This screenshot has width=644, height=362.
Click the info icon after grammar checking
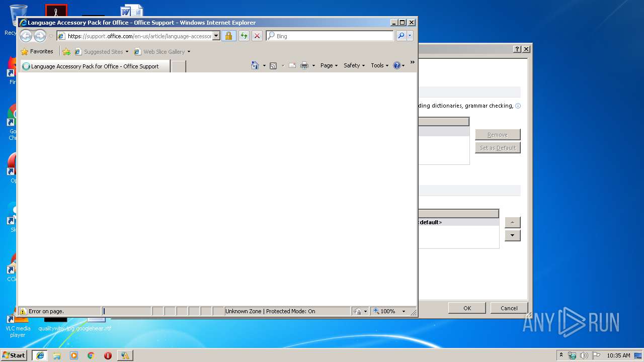[x=518, y=106]
